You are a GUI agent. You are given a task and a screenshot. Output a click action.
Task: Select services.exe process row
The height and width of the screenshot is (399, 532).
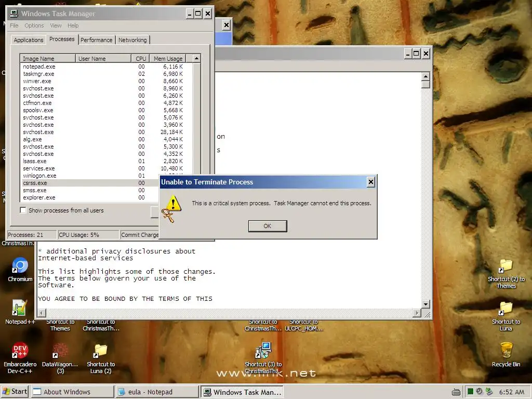[106, 168]
